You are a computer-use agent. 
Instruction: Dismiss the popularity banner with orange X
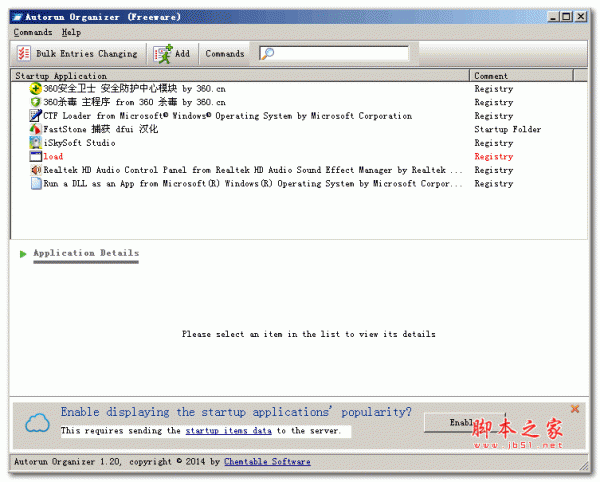[575, 409]
